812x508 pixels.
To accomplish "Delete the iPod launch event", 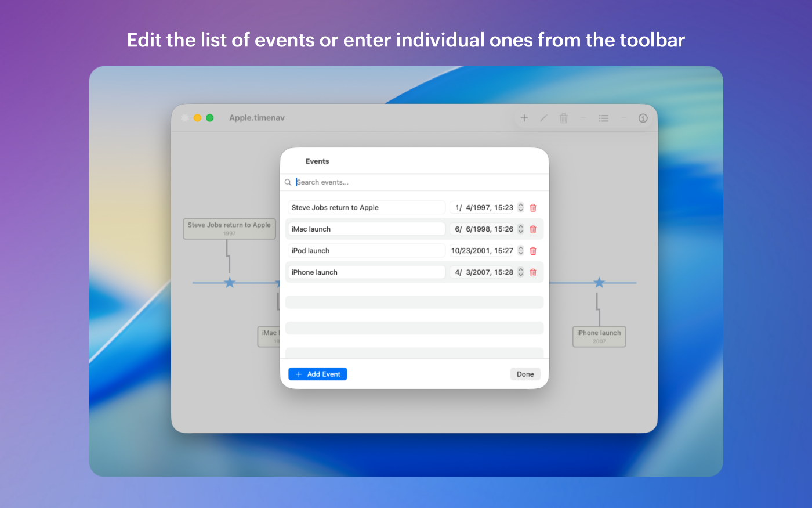I will (533, 251).
